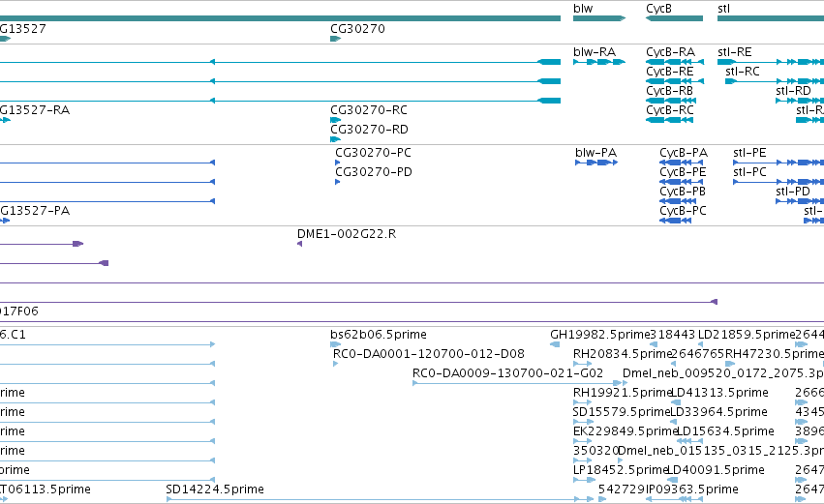Screen dimensions: 824x504
Task: Select EST LP18452.5prime label
Action: (621, 470)
